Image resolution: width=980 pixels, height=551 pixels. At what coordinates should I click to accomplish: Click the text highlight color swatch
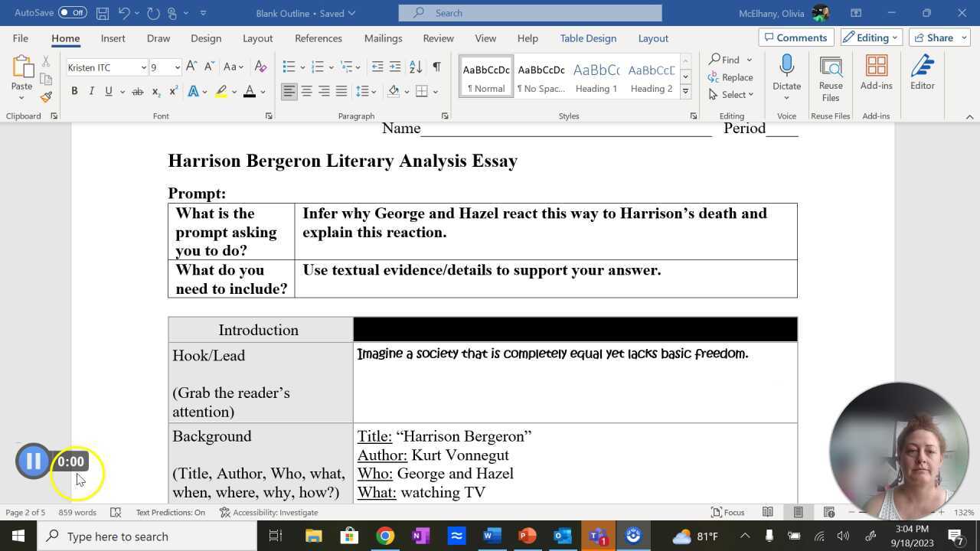click(x=221, y=91)
